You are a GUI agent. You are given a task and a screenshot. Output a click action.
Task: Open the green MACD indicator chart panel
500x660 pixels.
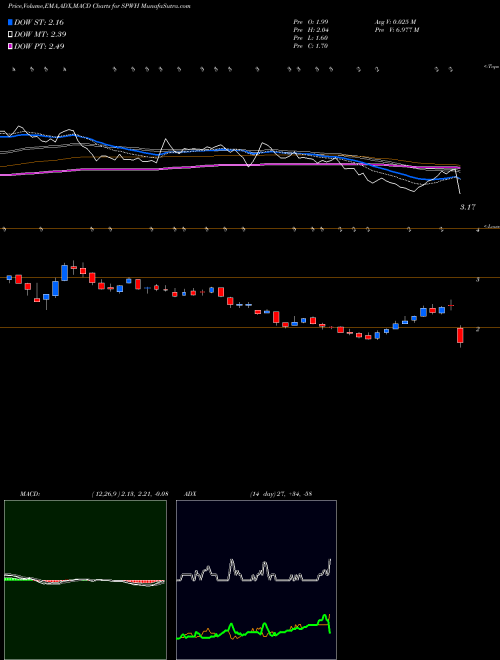point(85,580)
